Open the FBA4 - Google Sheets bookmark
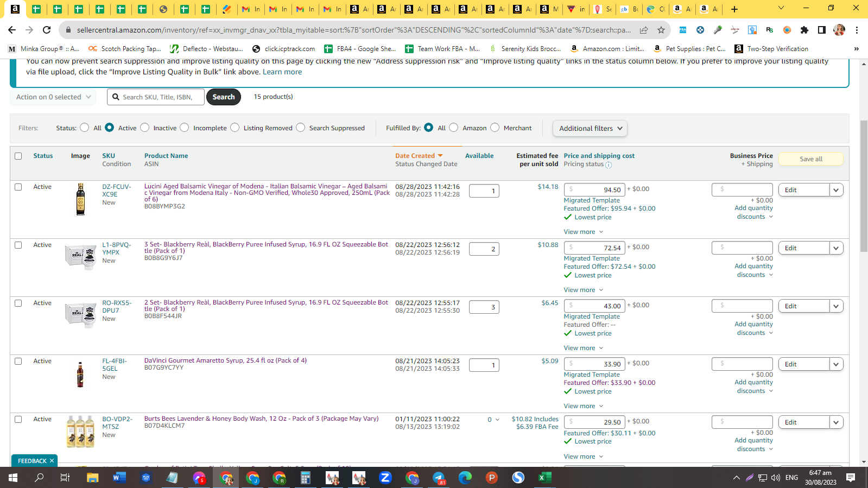This screenshot has width=868, height=488. click(x=360, y=49)
